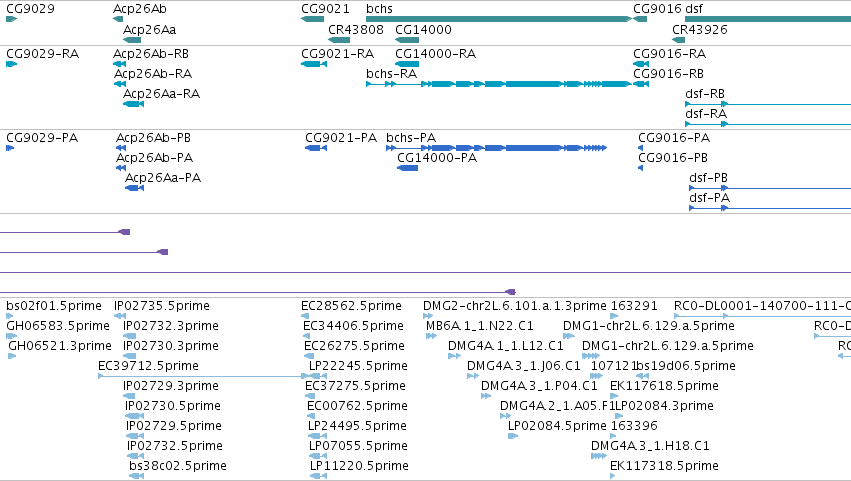The height and width of the screenshot is (481, 851).
Task: Click the CG9016-PA protein label
Action: click(674, 138)
